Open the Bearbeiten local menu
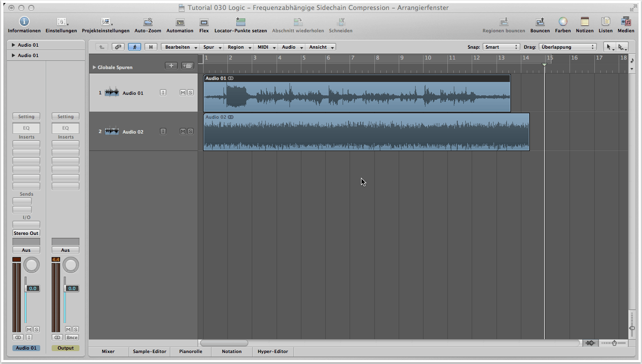The width and height of the screenshot is (642, 364). tap(181, 47)
